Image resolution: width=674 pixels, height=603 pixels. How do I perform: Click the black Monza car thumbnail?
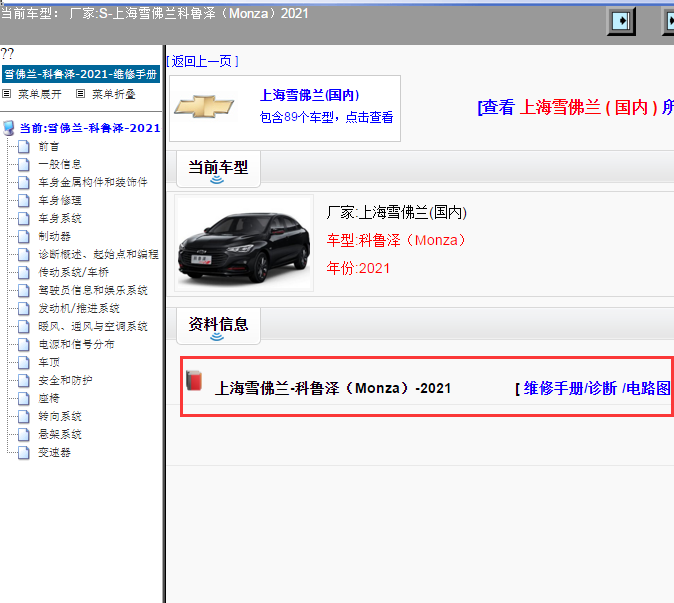tap(244, 243)
